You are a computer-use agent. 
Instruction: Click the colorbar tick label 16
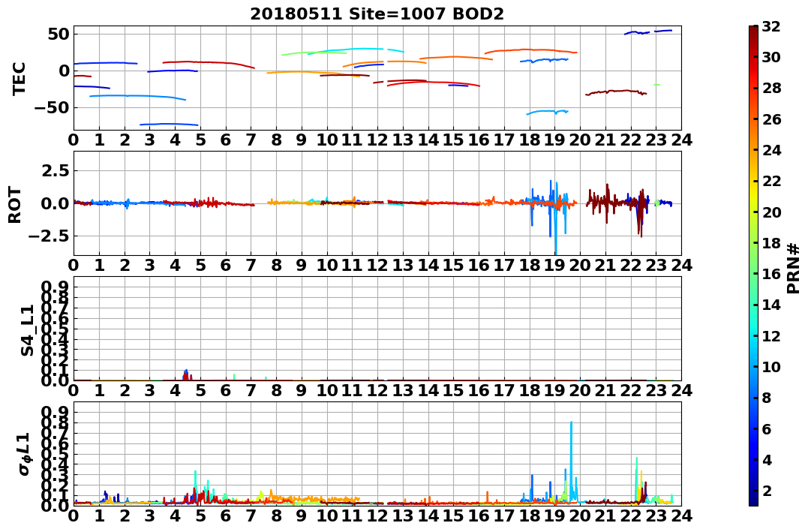coord(771,274)
